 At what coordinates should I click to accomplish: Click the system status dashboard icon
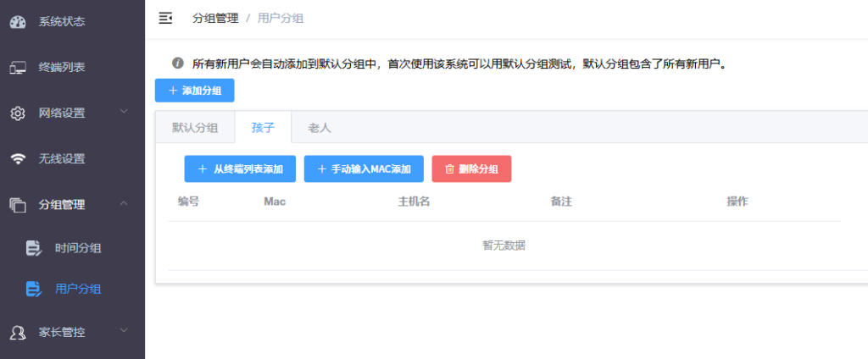19,22
